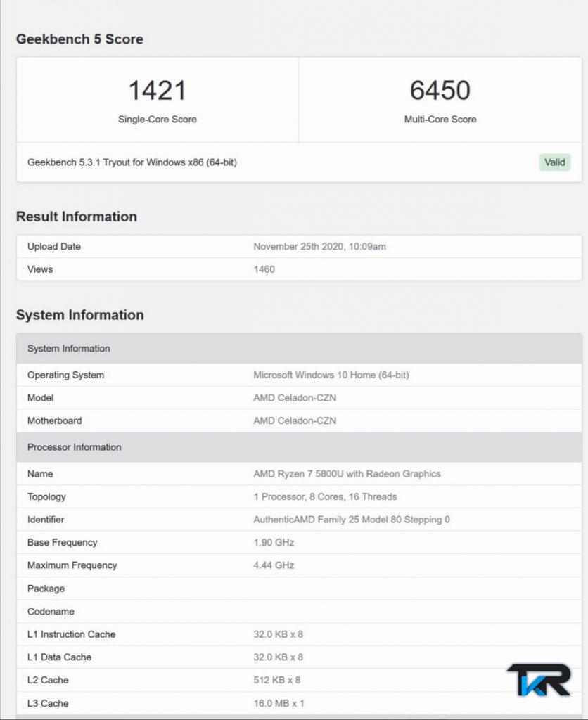Screen dimensions: 588x720
Task: Click the large "System Information" section heading
Action: (x=80, y=314)
